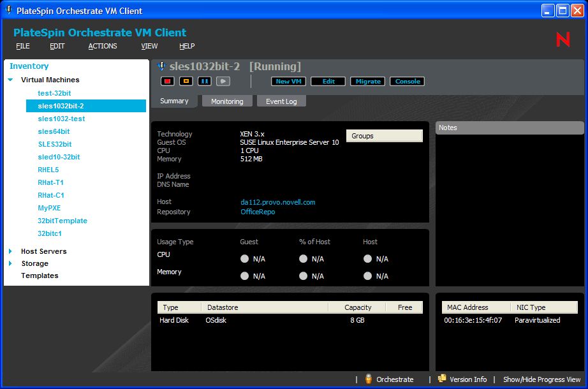Select SLES32bit virtual machine
This screenshot has width=588, height=389.
[x=55, y=144]
